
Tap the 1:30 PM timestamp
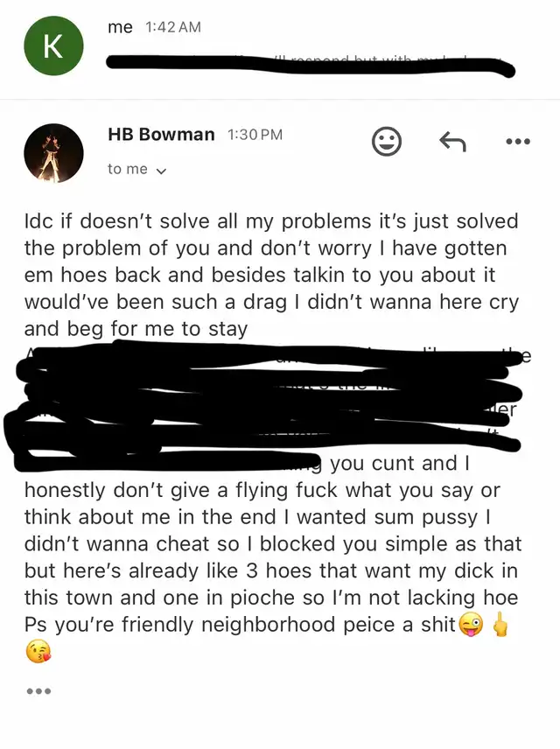[255, 135]
